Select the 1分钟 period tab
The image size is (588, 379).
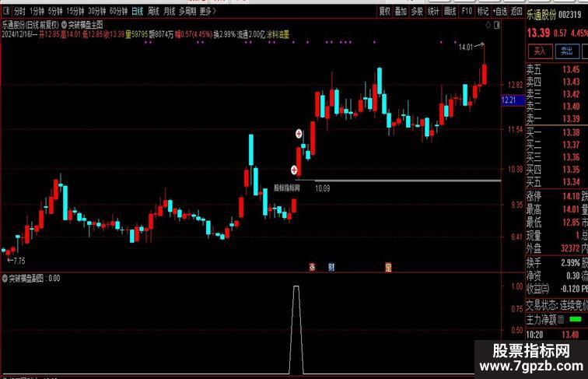37,12
